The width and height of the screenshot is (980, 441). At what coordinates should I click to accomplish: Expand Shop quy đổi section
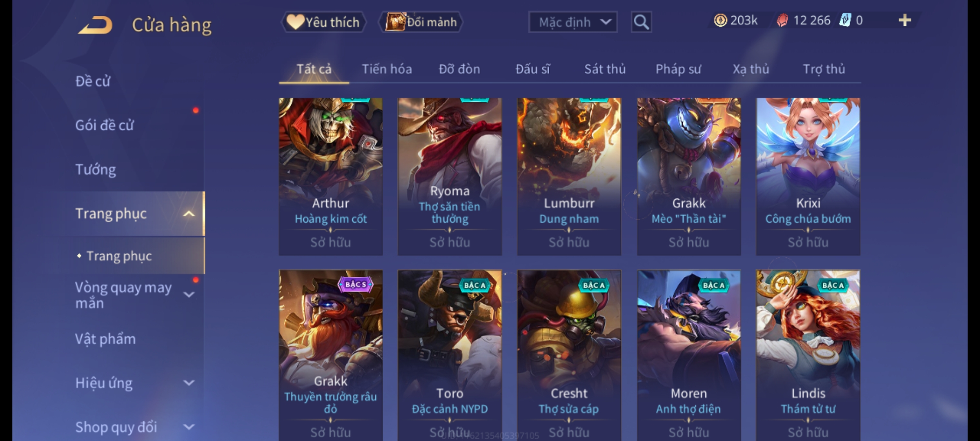(x=189, y=427)
